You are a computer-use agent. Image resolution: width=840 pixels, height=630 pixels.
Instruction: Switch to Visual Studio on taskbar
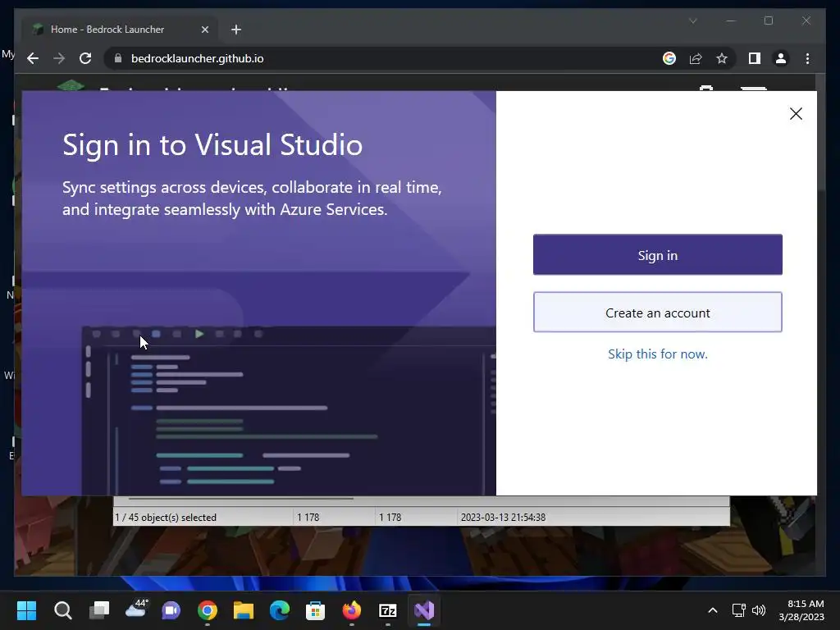424,610
